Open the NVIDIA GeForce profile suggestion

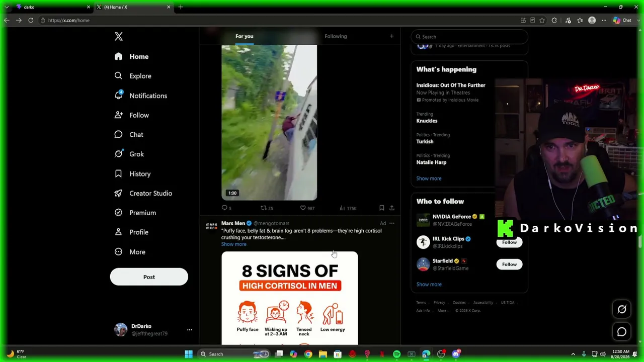[453, 220]
